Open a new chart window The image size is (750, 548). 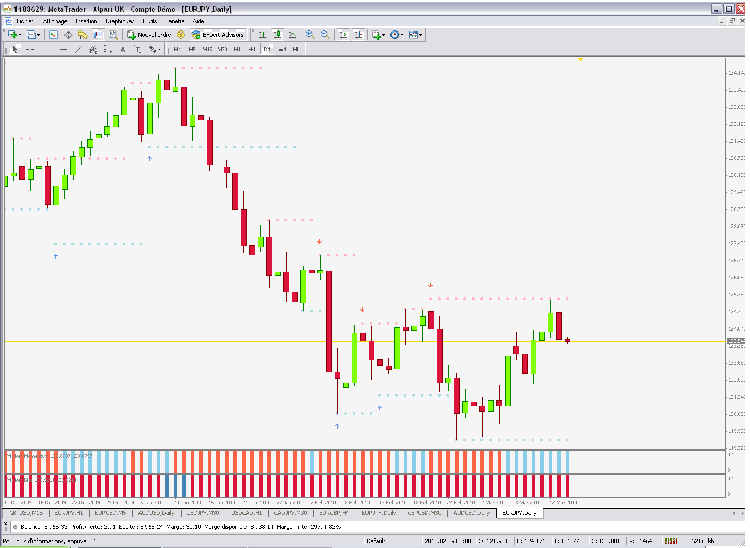coord(12,34)
